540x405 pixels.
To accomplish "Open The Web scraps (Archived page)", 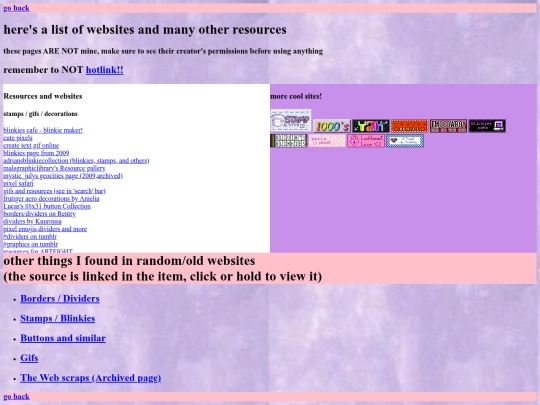I will [91, 378].
